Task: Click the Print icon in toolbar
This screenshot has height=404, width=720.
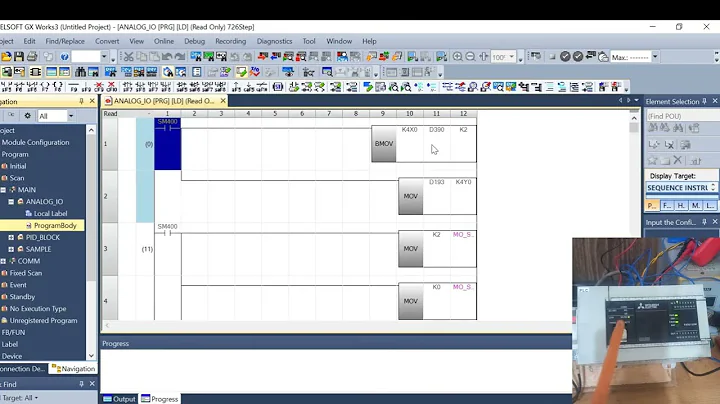Action: coord(32,56)
